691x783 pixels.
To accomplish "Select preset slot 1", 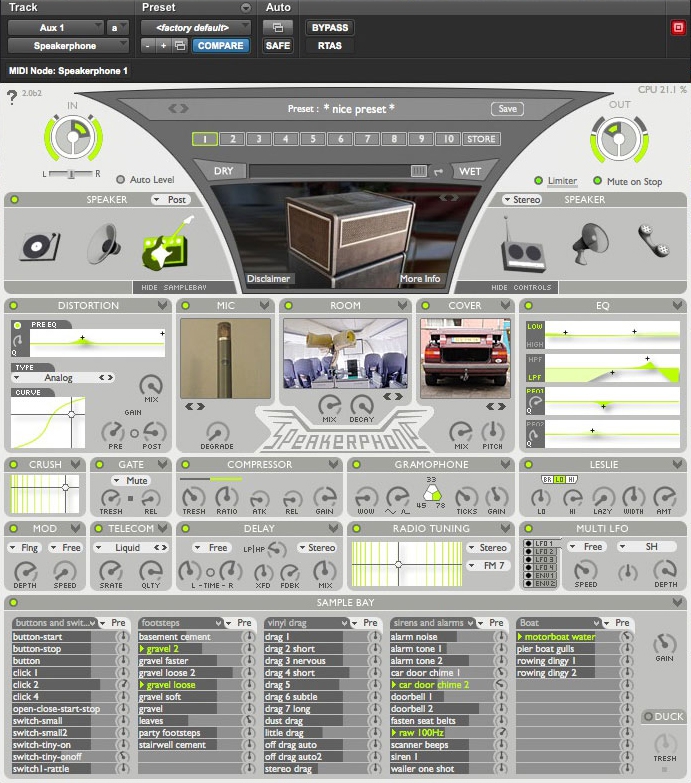I will (x=205, y=139).
